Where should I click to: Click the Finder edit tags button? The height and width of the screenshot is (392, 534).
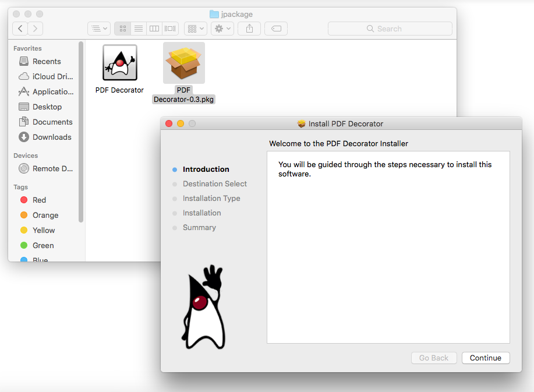point(276,29)
